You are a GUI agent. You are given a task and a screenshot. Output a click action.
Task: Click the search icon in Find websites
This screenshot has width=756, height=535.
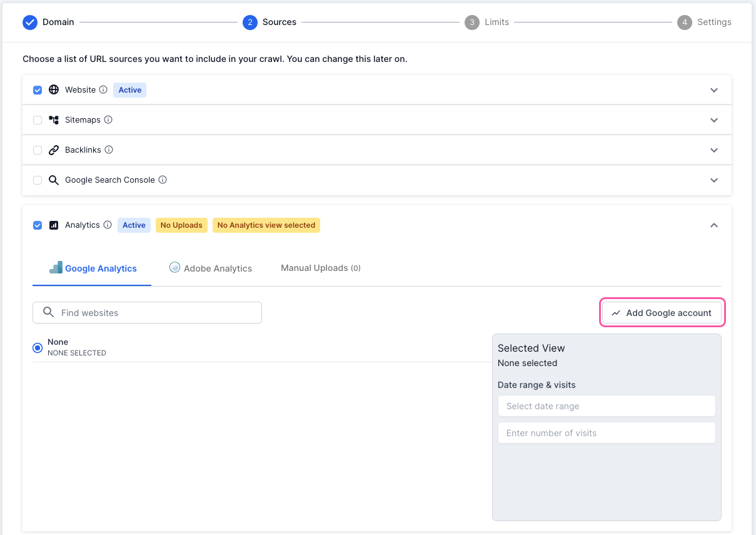point(48,312)
